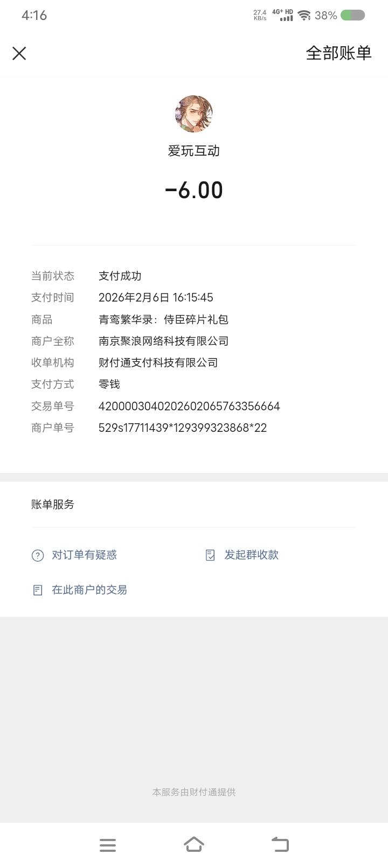
Task: Tap the Wi-Fi icon in status bar
Action: (x=304, y=16)
